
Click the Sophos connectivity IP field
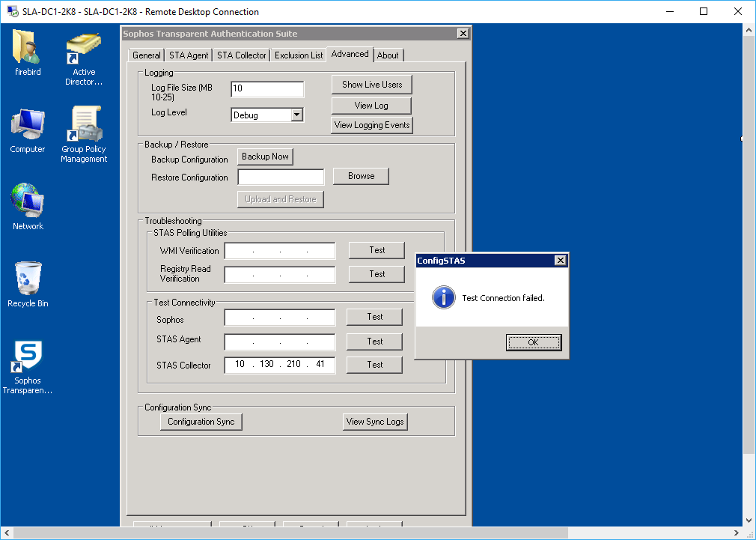click(x=280, y=318)
